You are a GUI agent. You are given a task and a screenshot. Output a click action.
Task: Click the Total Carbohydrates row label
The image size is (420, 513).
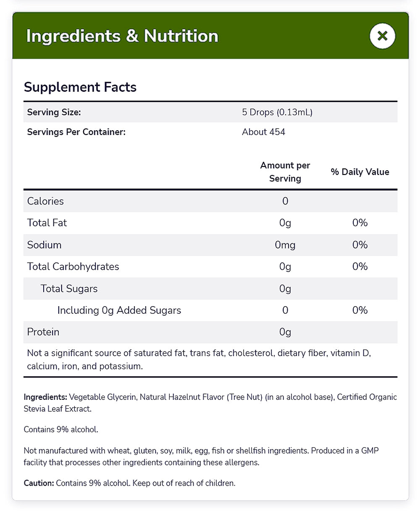coord(73,267)
